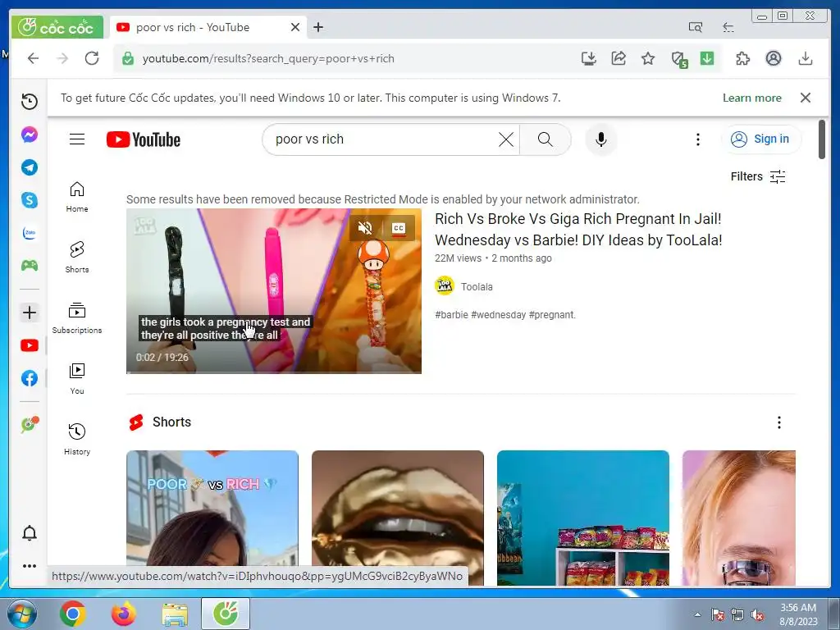The image size is (840, 630).
Task: Dismiss the Windows update notice
Action: (806, 98)
